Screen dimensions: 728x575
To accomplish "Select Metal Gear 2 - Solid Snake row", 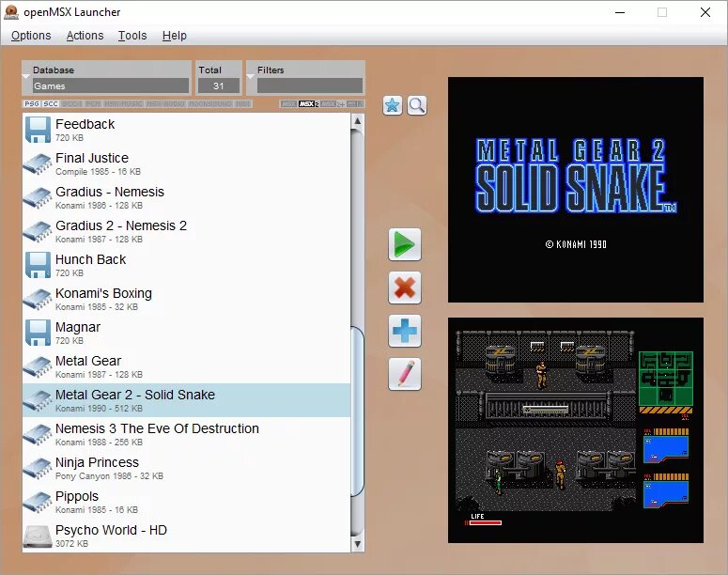I will pyautogui.click(x=187, y=400).
